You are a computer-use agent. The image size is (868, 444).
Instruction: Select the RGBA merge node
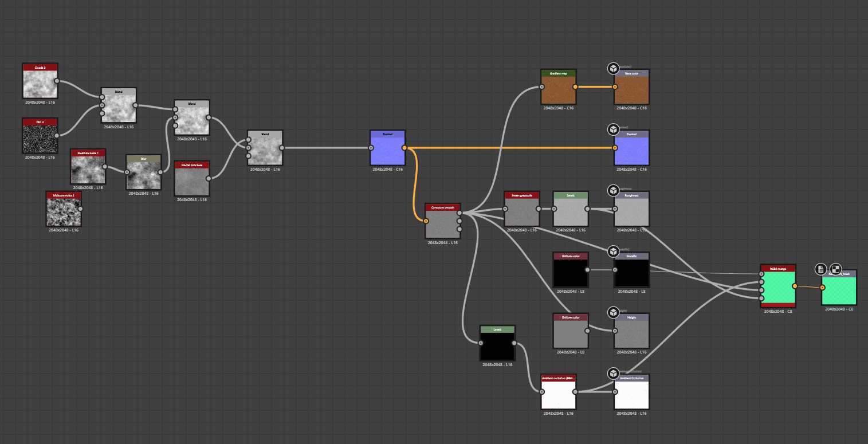click(x=778, y=286)
